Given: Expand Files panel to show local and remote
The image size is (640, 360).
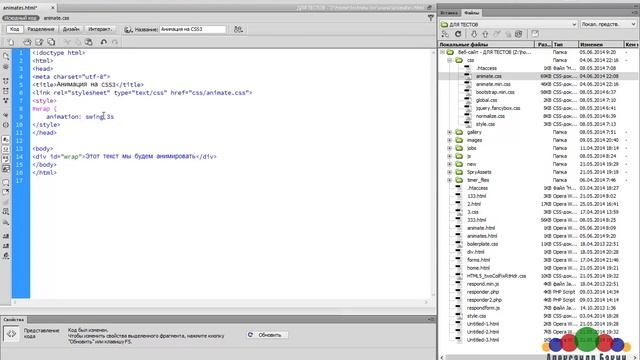Looking at the screenshot, I should point(535,34).
